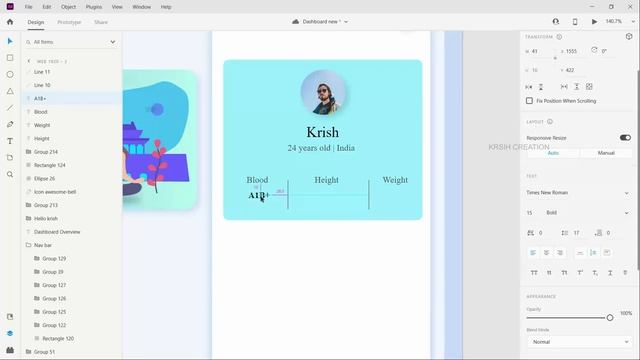Choose Manual responsive resize mode
Viewport: 640px width, 360px height.
(606, 153)
